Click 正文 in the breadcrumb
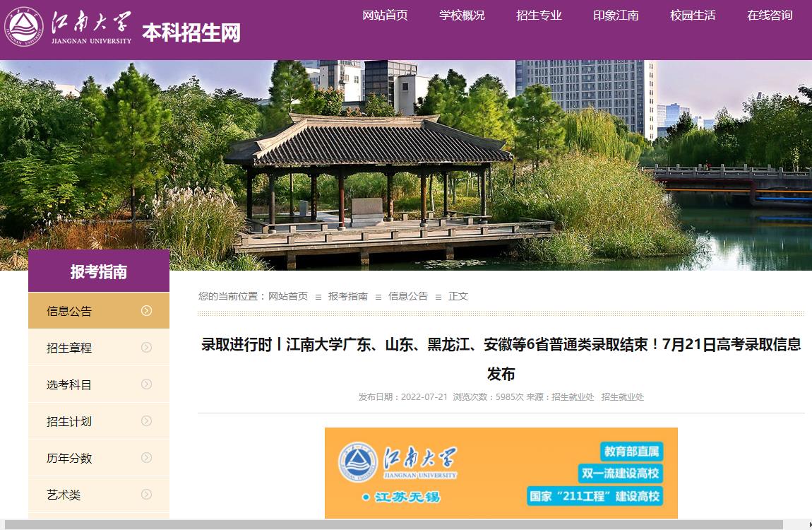This screenshot has height=530, width=812. pyautogui.click(x=458, y=296)
